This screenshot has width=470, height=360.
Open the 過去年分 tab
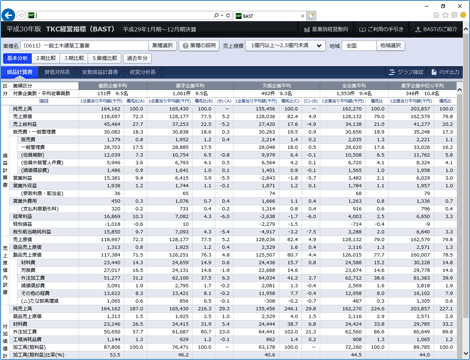pyautogui.click(x=137, y=58)
